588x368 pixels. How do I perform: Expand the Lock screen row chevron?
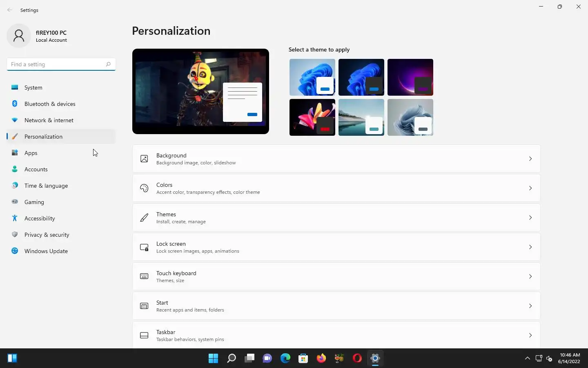[x=530, y=247]
